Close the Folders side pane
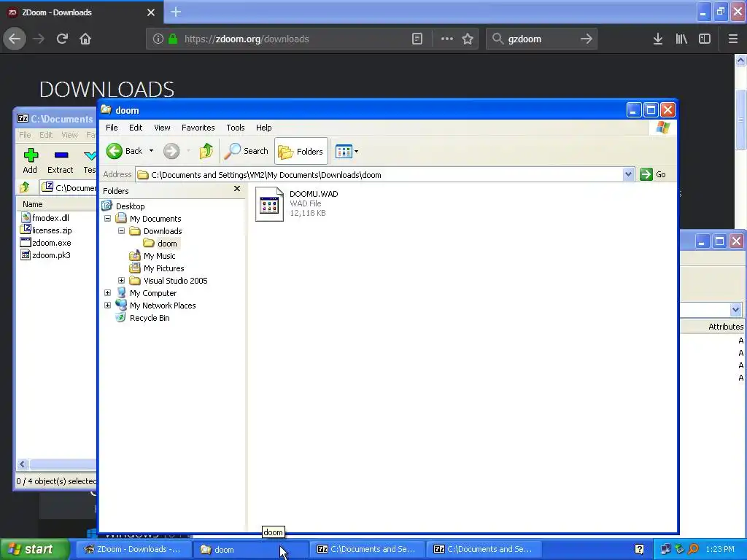 coord(237,189)
